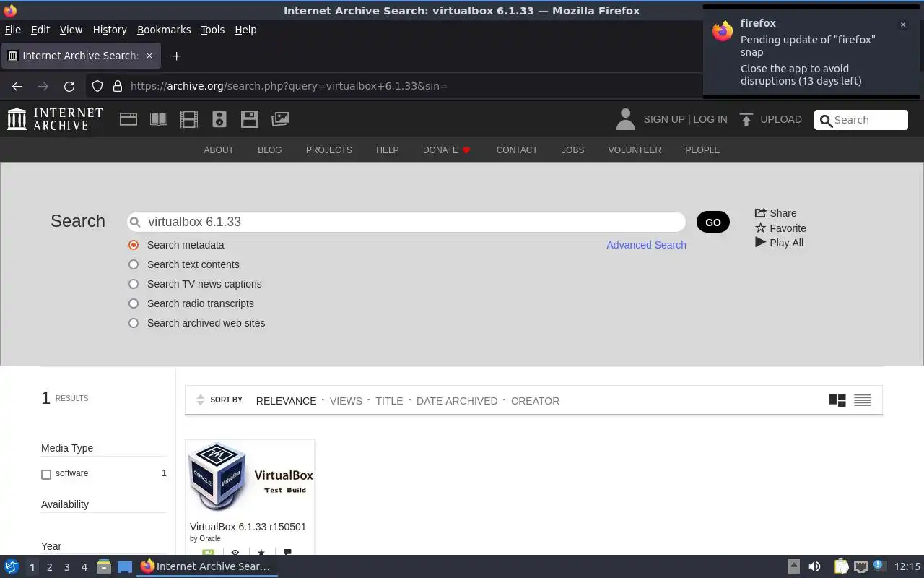924x578 pixels.
Task: Go back with browser back arrow
Action: click(17, 86)
